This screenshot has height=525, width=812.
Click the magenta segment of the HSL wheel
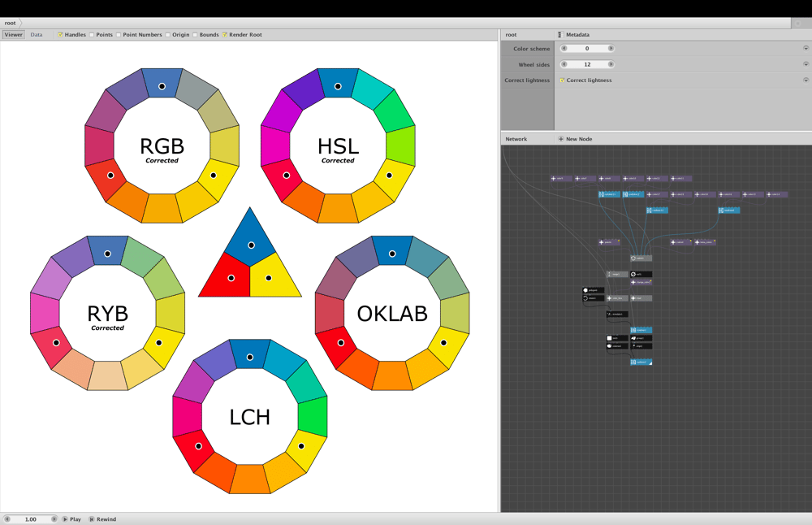[x=275, y=145]
